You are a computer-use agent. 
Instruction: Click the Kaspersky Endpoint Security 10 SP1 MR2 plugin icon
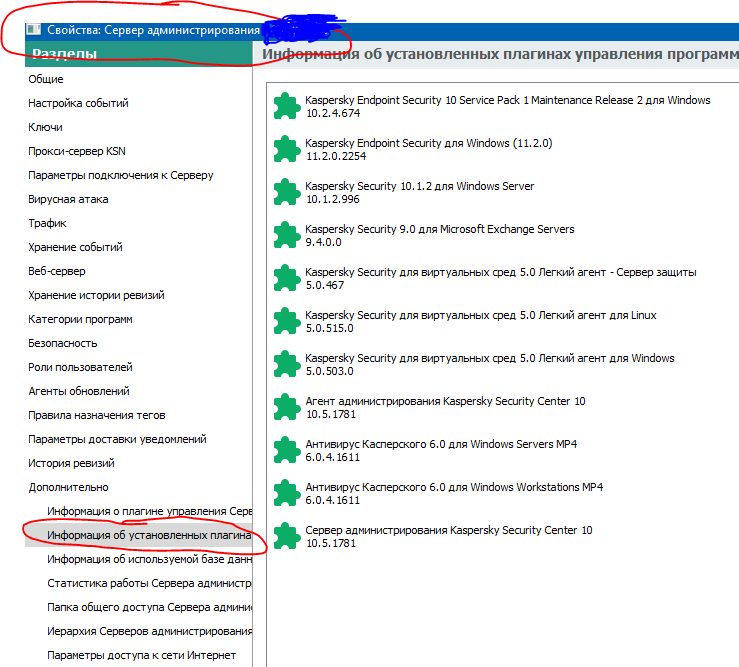point(287,106)
